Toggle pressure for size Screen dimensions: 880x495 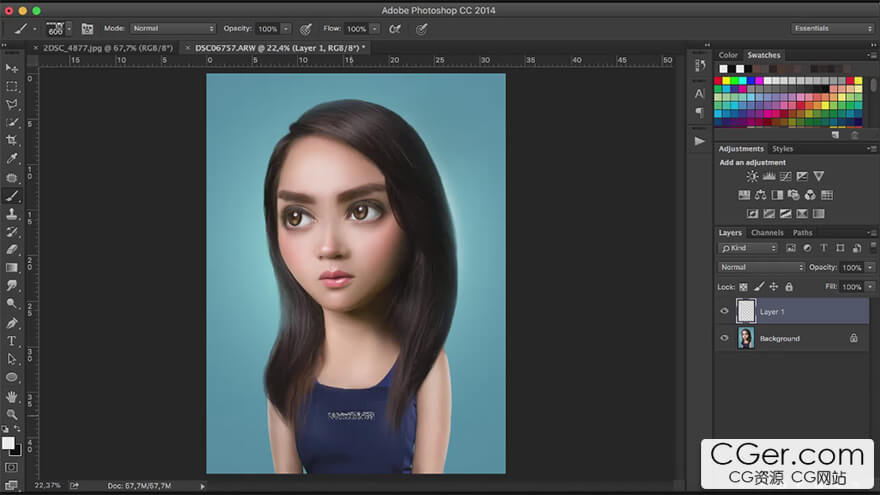point(421,29)
